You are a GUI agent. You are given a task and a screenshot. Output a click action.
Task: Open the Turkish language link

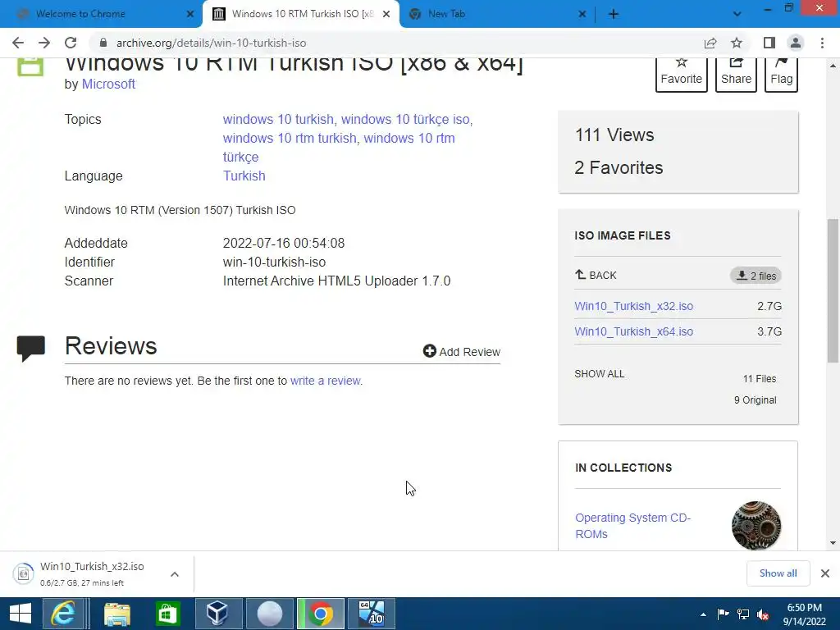(x=244, y=176)
